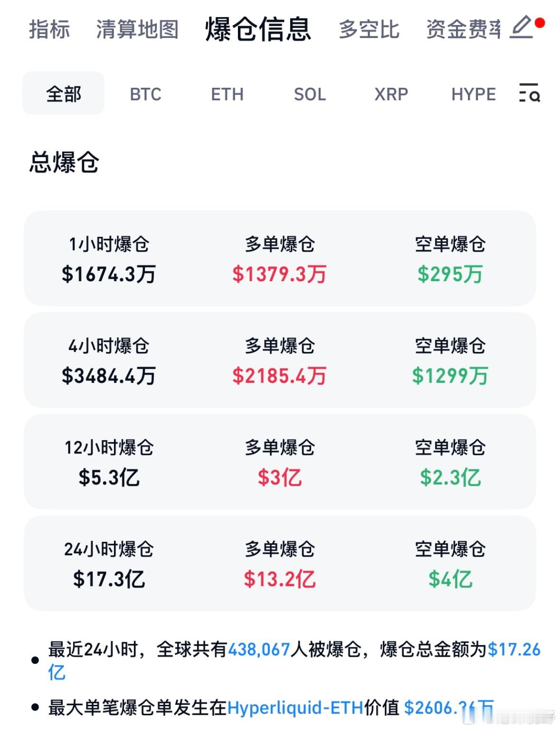
Task: Open the 清算地图 tab
Action: 137,29
